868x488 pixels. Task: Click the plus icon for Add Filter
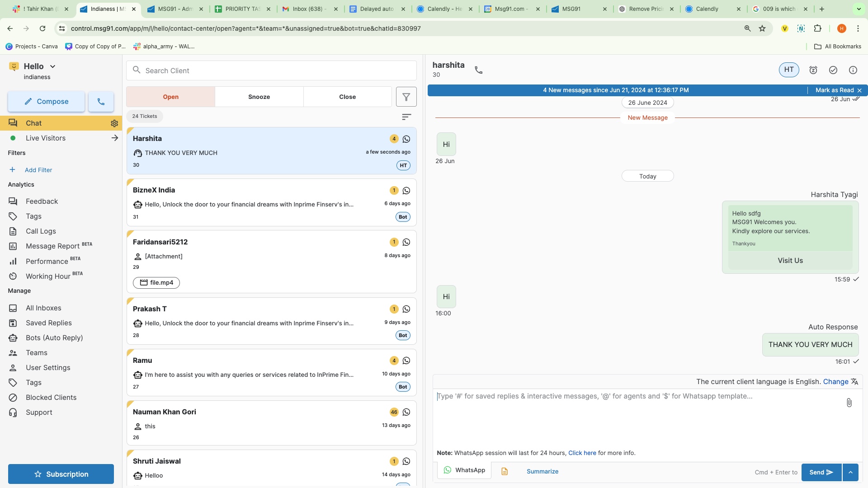(12, 170)
